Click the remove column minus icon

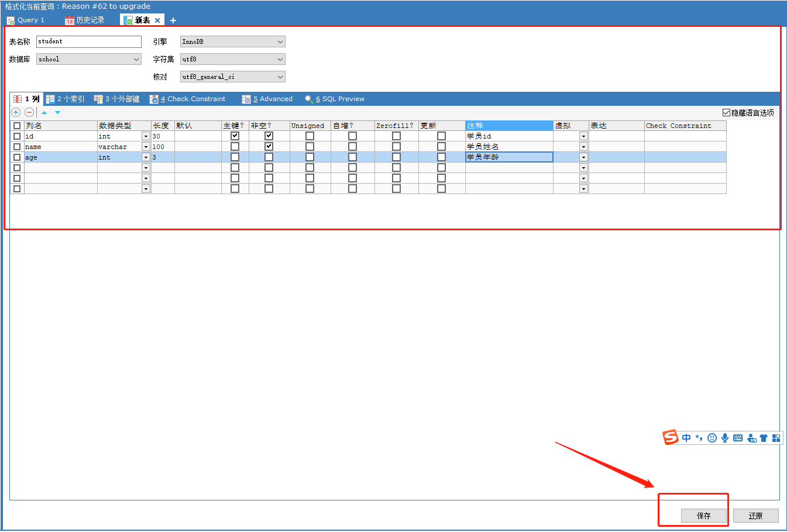(x=29, y=112)
